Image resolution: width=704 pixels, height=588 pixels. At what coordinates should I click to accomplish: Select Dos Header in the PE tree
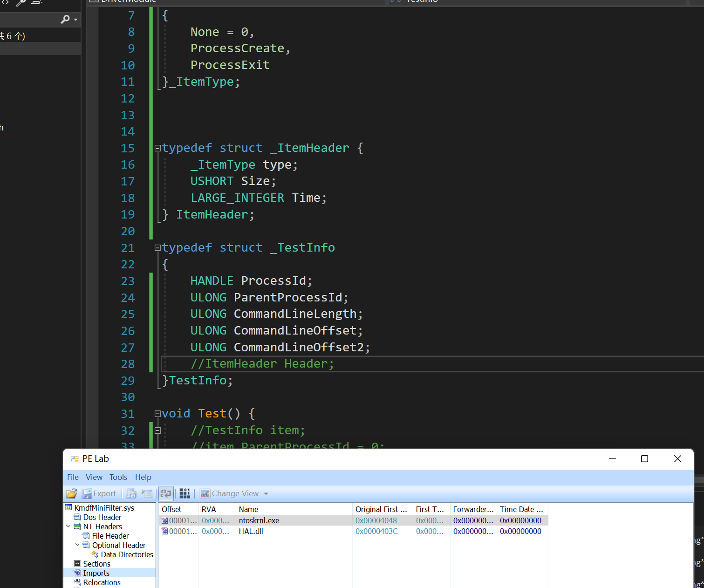click(x=102, y=517)
